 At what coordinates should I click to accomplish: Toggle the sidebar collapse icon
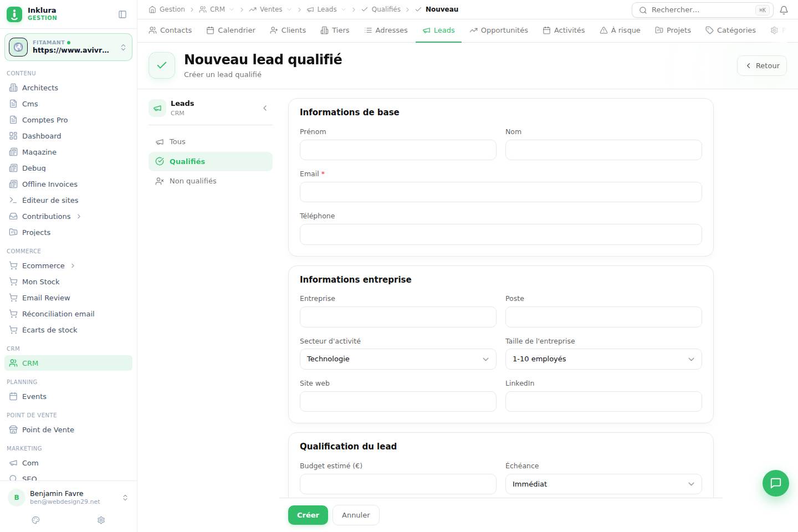[122, 14]
